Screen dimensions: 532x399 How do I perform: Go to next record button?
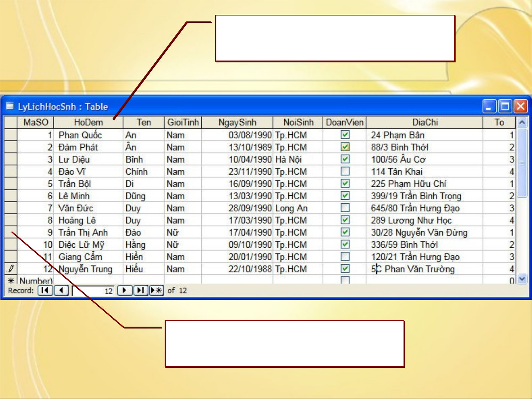click(x=125, y=290)
